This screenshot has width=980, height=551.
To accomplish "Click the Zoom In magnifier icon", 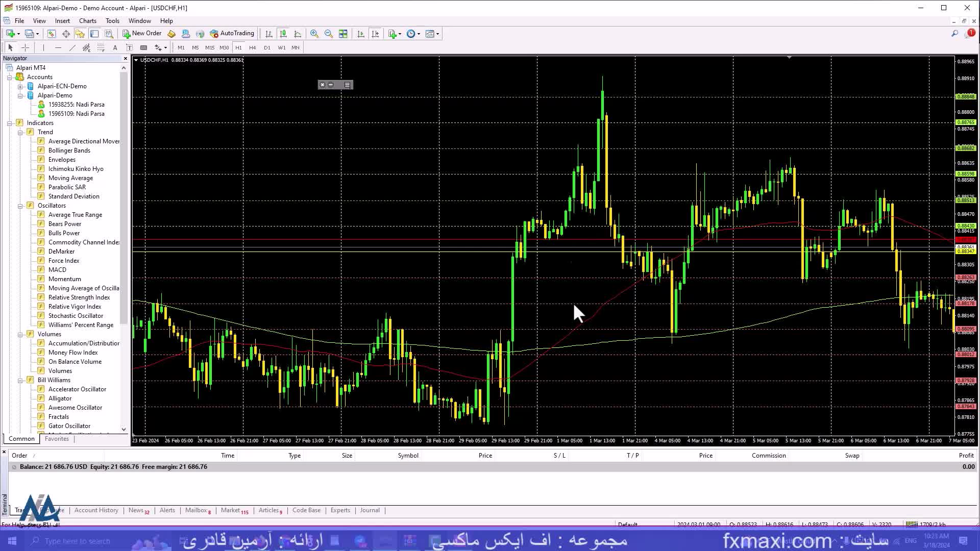I will [314, 34].
